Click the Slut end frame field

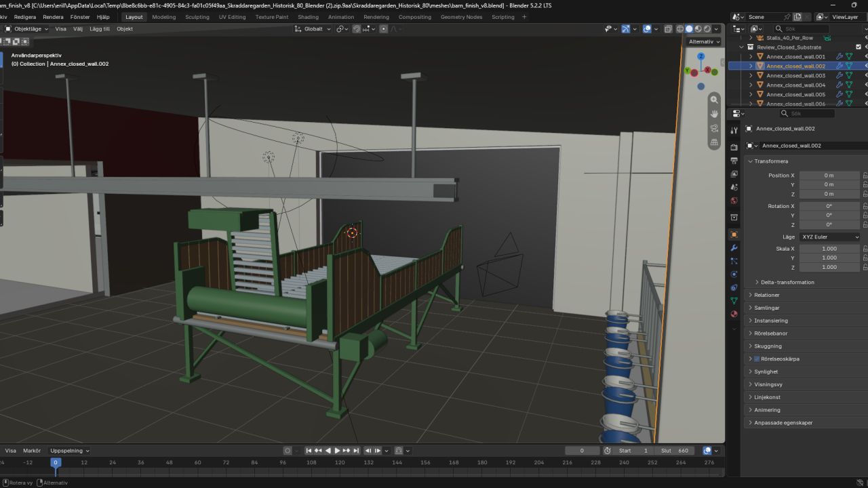click(x=675, y=451)
